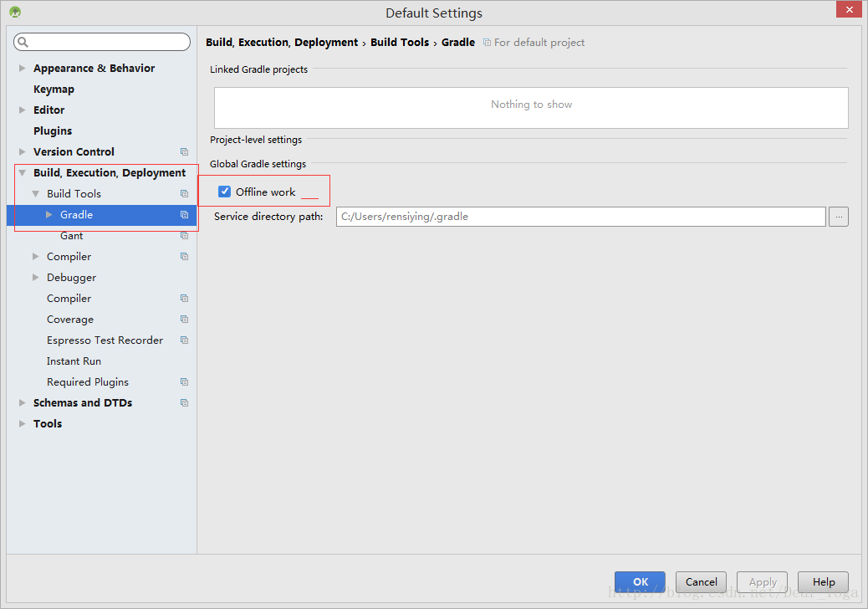This screenshot has height=609, width=868.
Task: Click project-level icon beside Gant
Action: 184,236
